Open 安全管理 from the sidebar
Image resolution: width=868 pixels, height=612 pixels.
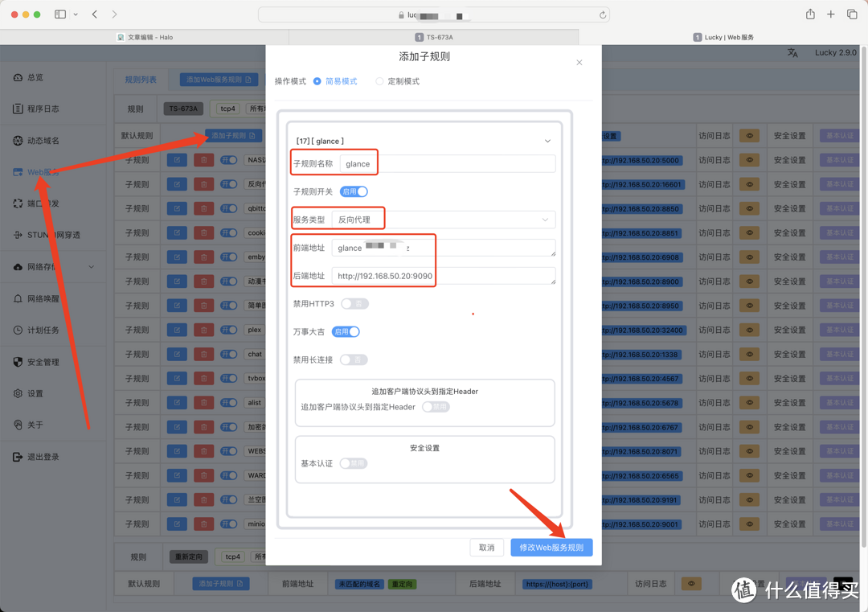point(50,362)
